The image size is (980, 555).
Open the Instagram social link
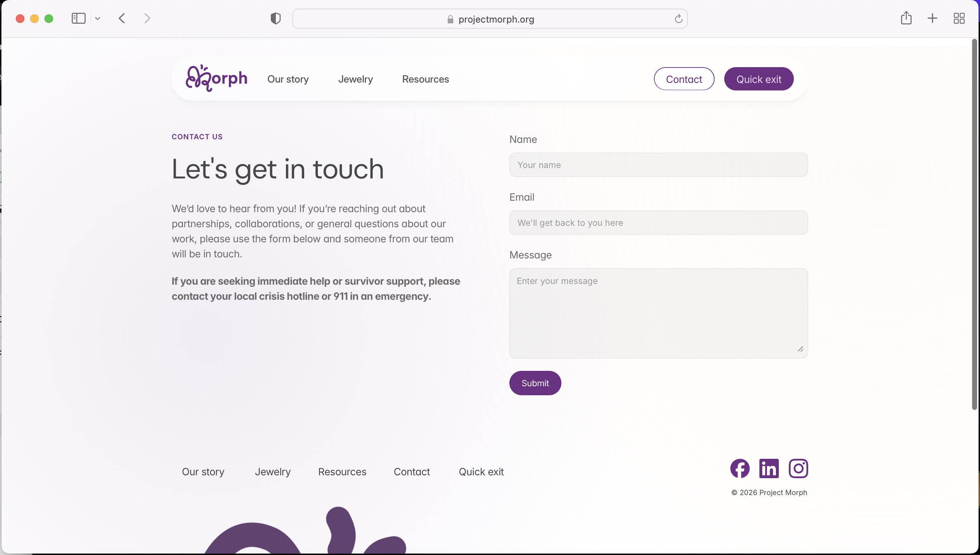coord(798,468)
